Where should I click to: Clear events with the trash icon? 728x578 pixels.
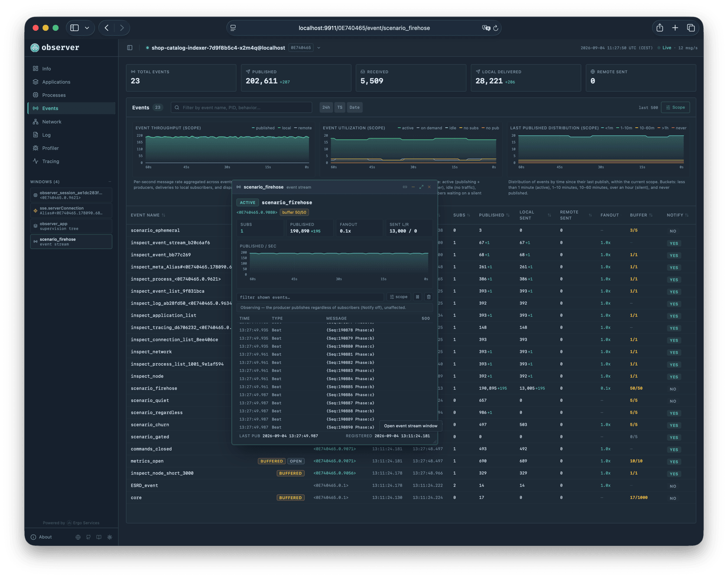[x=429, y=297]
